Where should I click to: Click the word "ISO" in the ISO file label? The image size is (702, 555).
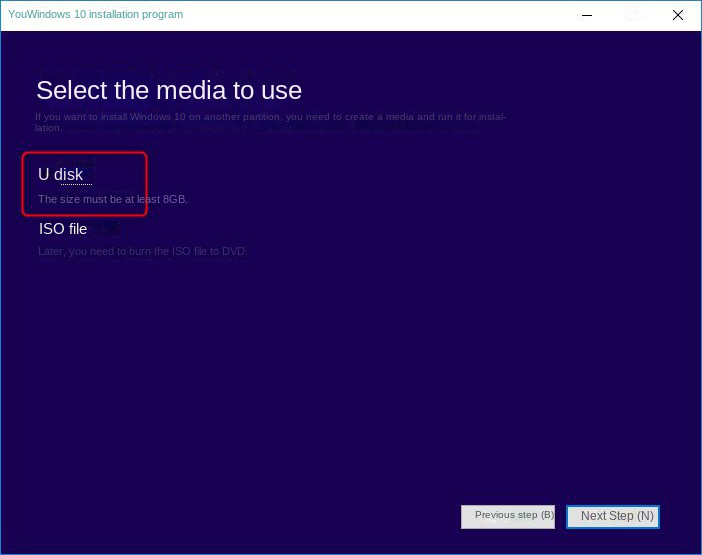(50, 229)
